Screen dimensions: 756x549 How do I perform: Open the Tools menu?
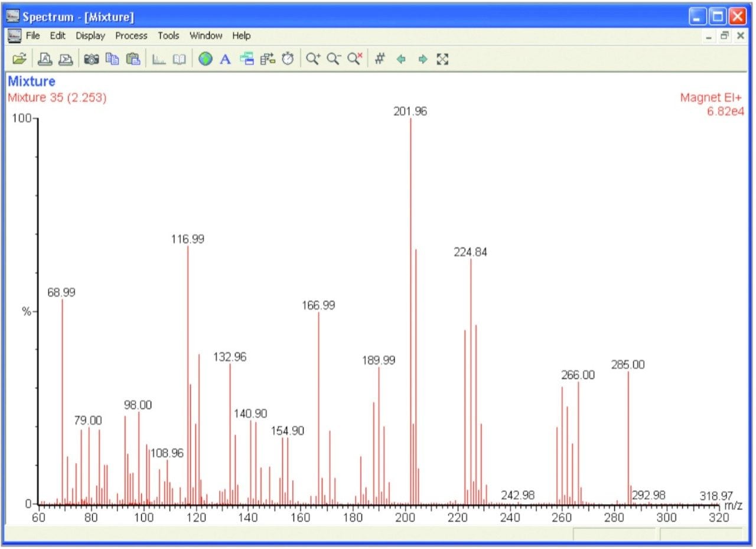click(x=168, y=36)
